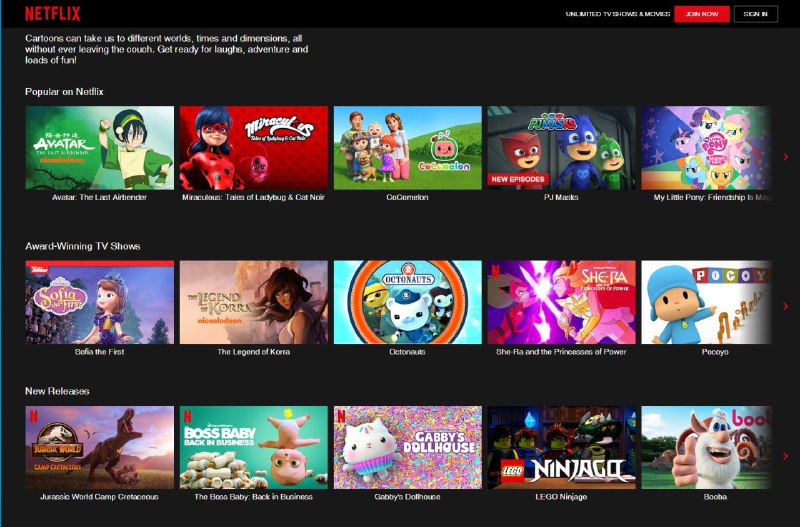The height and width of the screenshot is (527, 800).
Task: Show next titles in Award-Winning TV Shows row
Action: [x=786, y=306]
